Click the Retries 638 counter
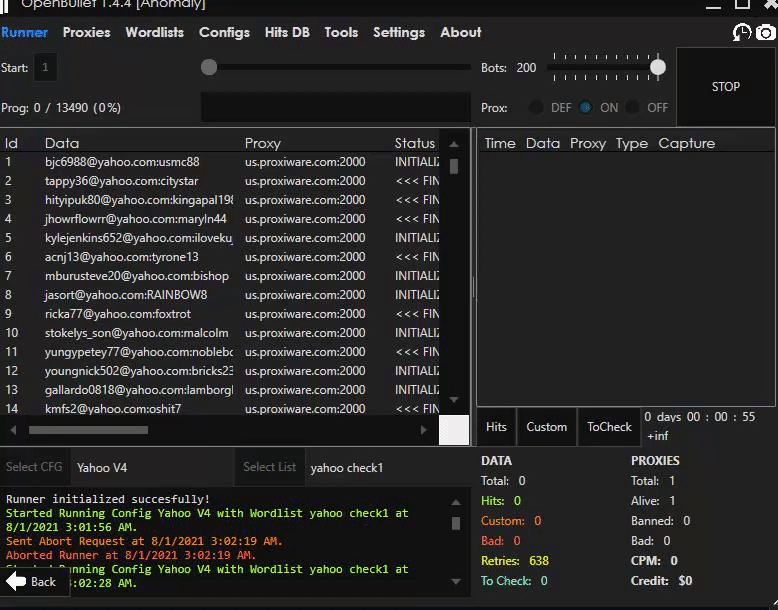The width and height of the screenshot is (778, 610). tap(515, 561)
